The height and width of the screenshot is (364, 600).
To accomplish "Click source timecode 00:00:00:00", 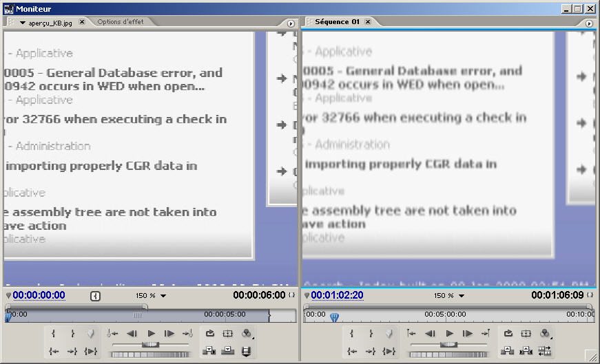I will coord(39,295).
